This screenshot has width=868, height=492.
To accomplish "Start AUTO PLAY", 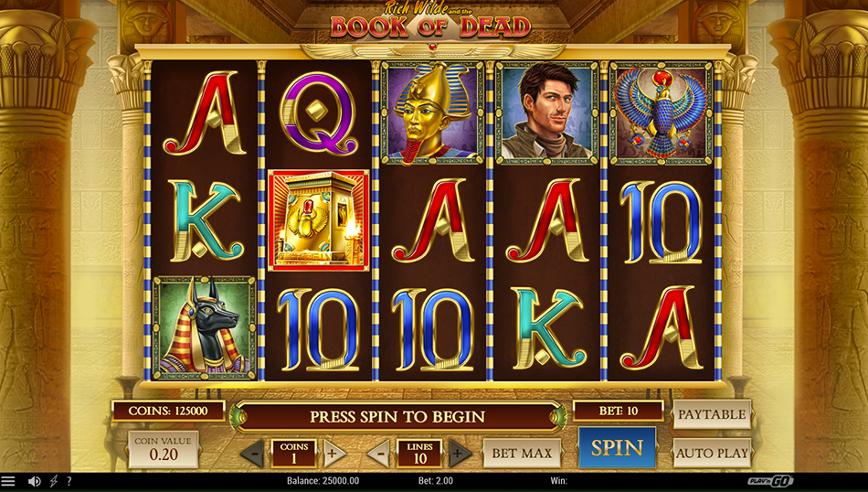I will click(712, 454).
